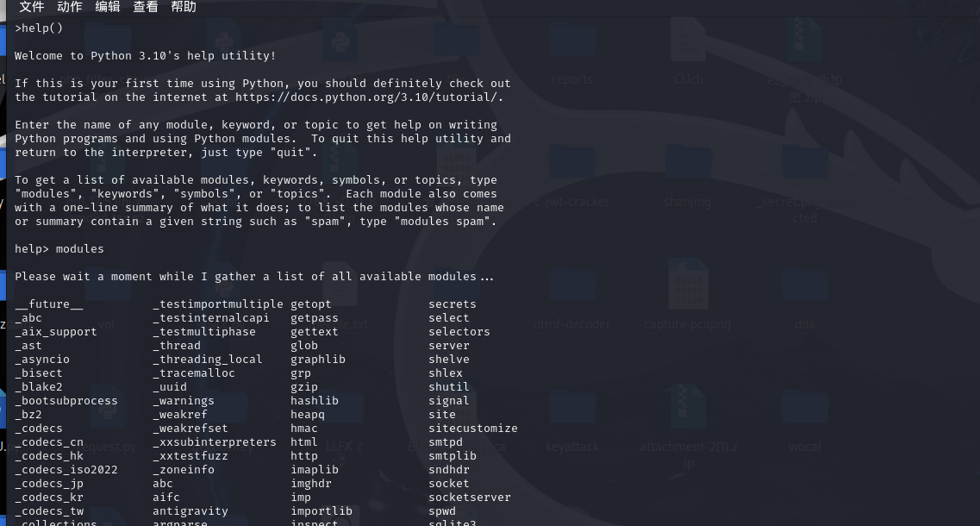Viewport: 980px width, 526px height.
Task: Select the "_aix_support" module entry
Action: tap(56, 331)
